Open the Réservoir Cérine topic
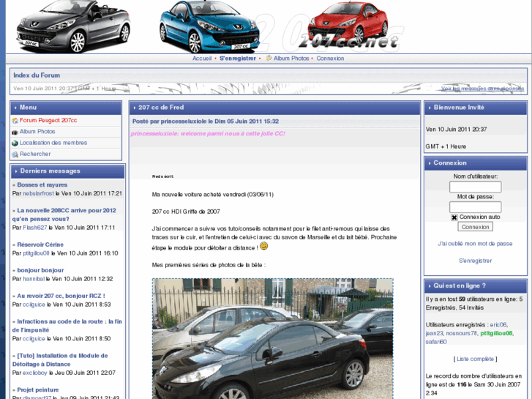The height and width of the screenshot is (399, 532). click(40, 245)
